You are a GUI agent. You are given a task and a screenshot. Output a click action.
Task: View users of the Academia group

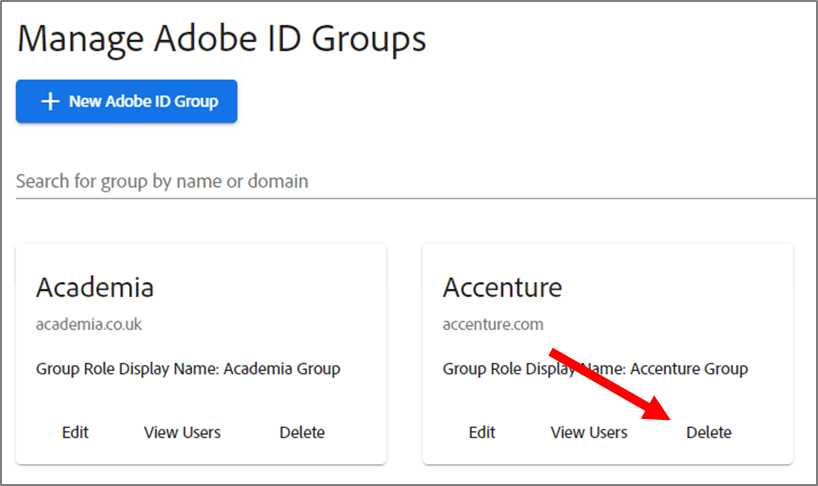[182, 432]
